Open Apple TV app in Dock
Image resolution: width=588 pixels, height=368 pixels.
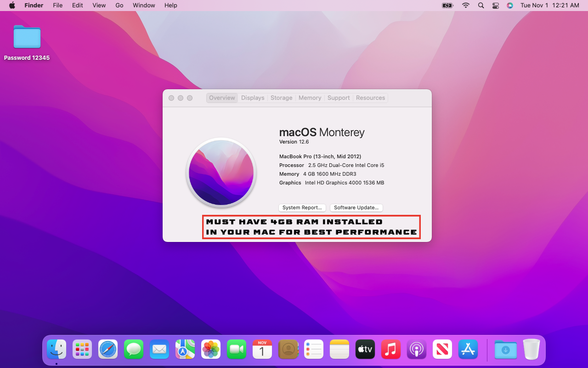click(x=365, y=350)
